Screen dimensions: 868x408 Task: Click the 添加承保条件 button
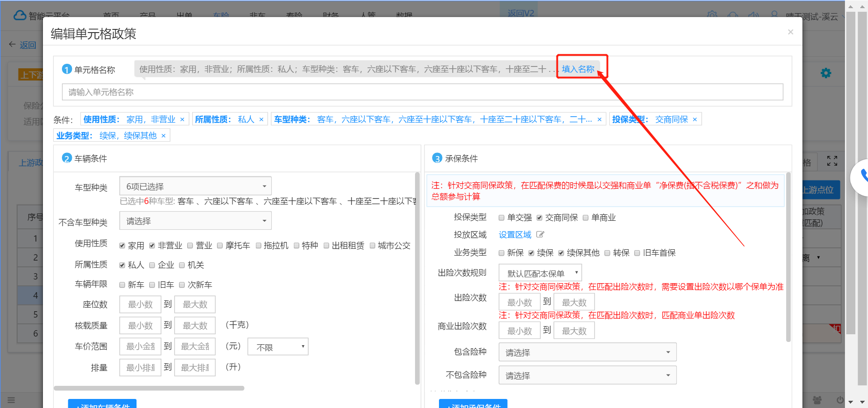pyautogui.click(x=473, y=404)
